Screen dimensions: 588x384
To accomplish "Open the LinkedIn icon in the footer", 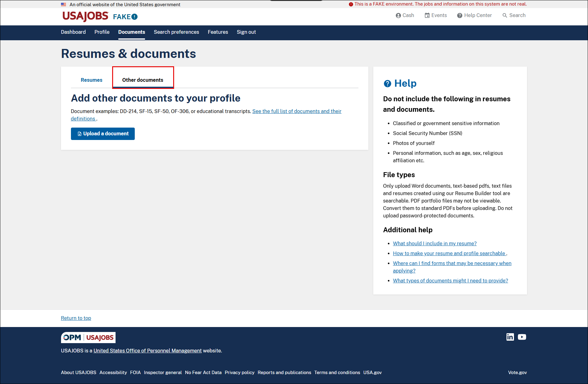I will [x=510, y=337].
